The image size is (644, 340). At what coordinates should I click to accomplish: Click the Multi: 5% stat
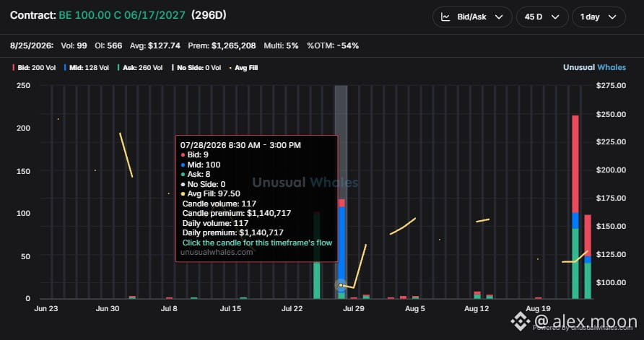click(281, 45)
